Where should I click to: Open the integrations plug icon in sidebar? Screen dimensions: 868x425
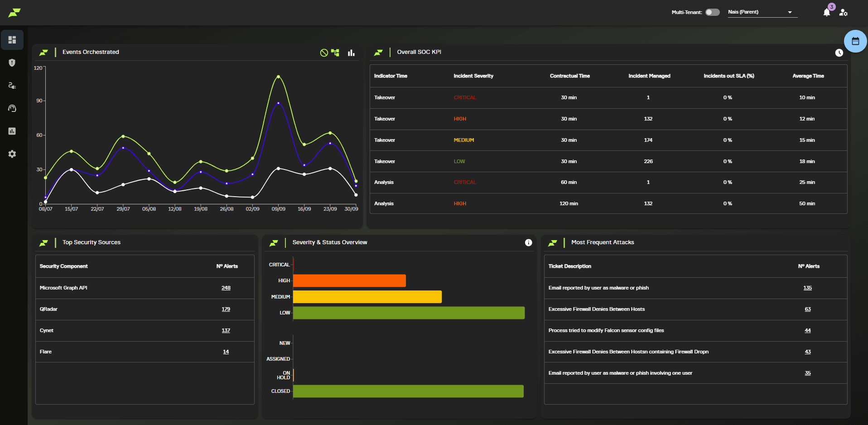12,86
